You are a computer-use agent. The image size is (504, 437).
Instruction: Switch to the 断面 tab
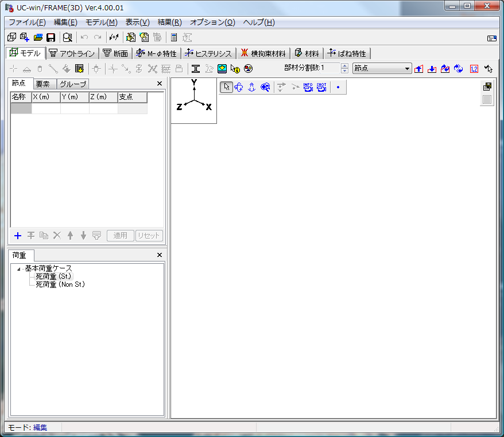coord(115,53)
